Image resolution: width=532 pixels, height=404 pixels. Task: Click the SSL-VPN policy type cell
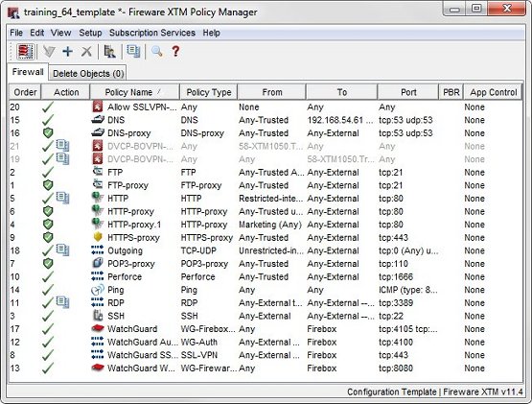(198, 355)
